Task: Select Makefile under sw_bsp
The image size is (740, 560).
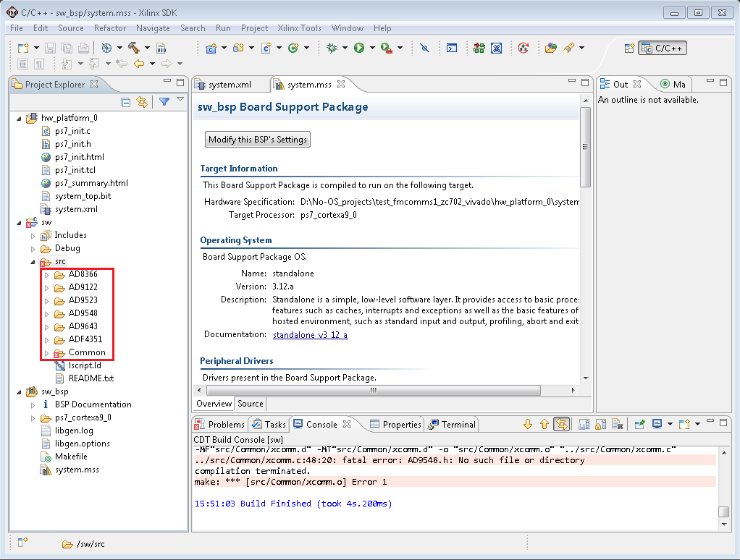Action: pos(71,457)
